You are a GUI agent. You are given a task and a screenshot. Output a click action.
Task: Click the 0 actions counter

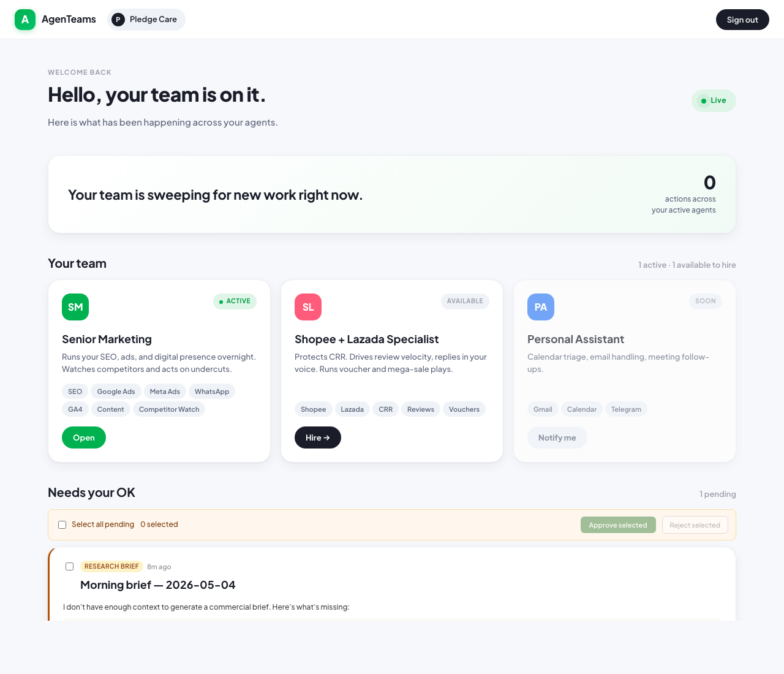coord(710,183)
